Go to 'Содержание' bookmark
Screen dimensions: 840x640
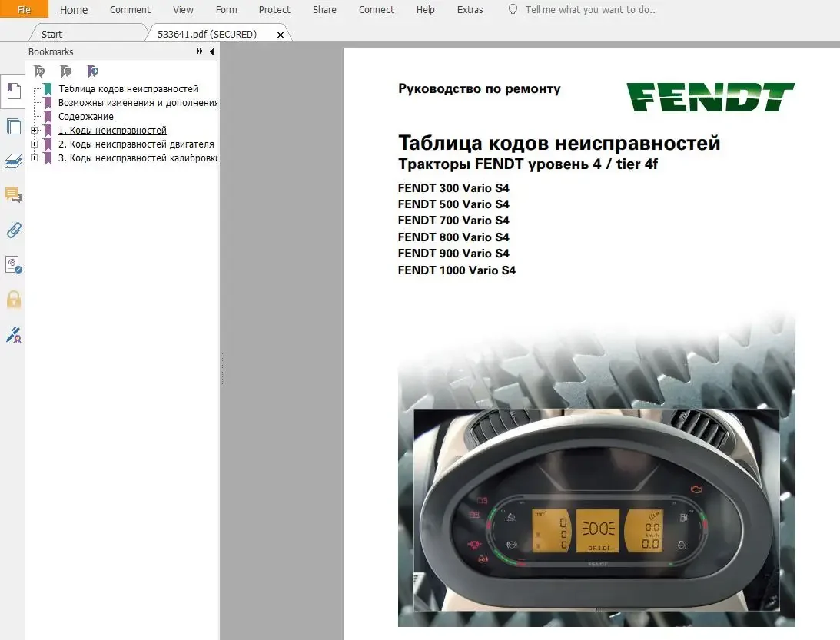point(86,117)
